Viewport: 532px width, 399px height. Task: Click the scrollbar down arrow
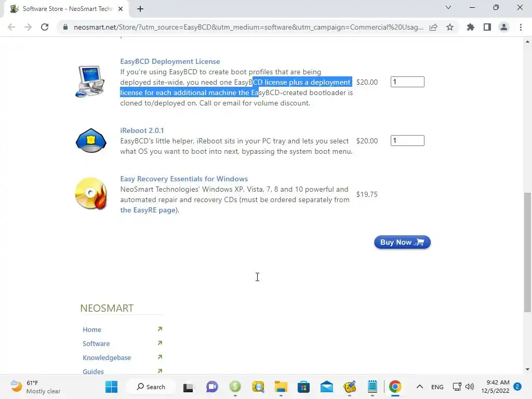[527, 369]
